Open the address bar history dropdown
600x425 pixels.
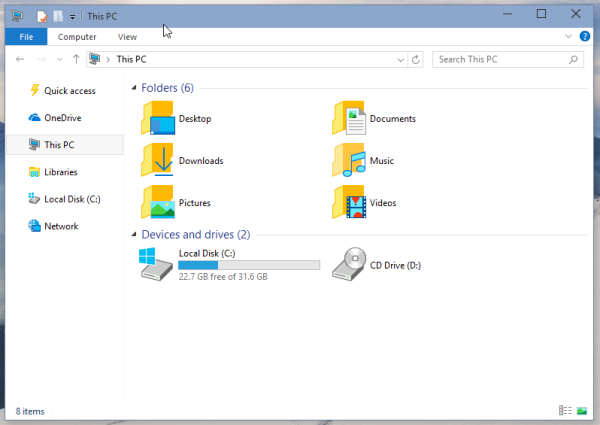click(x=400, y=60)
